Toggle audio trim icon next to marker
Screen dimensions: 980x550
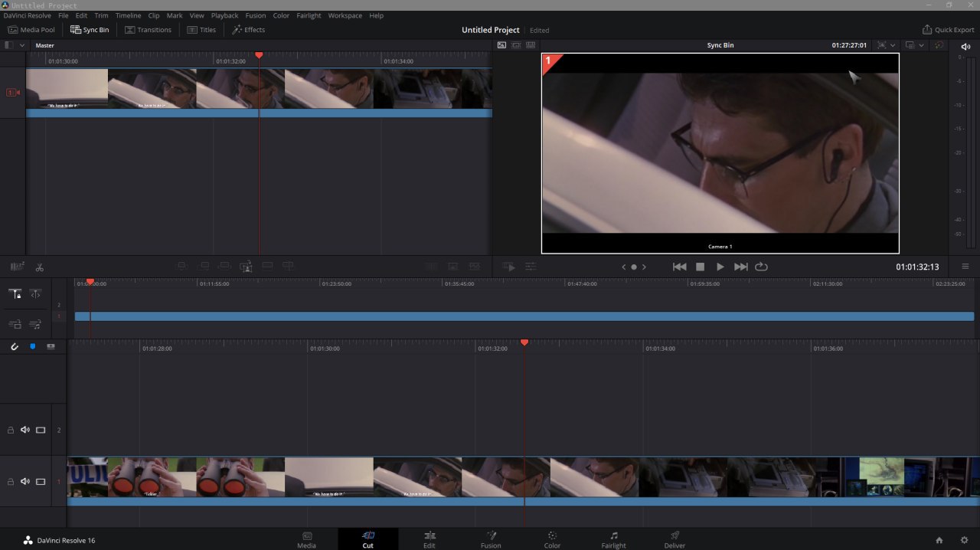51,347
